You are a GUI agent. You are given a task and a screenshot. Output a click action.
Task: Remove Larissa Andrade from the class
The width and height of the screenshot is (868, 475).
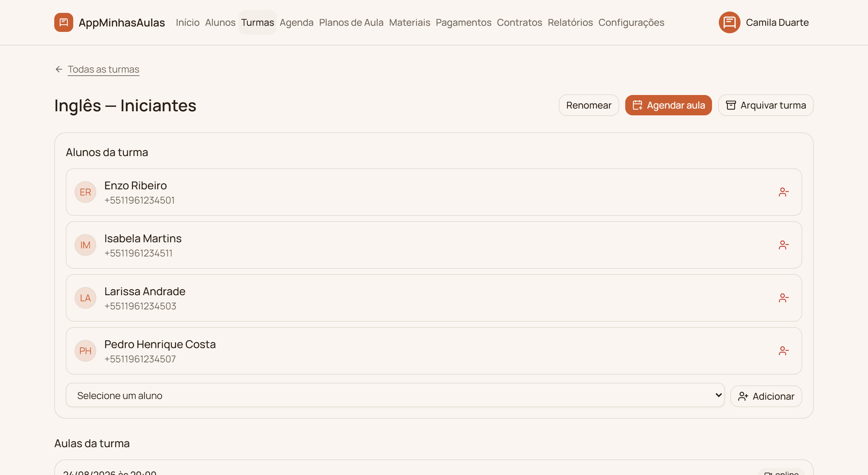(x=784, y=298)
